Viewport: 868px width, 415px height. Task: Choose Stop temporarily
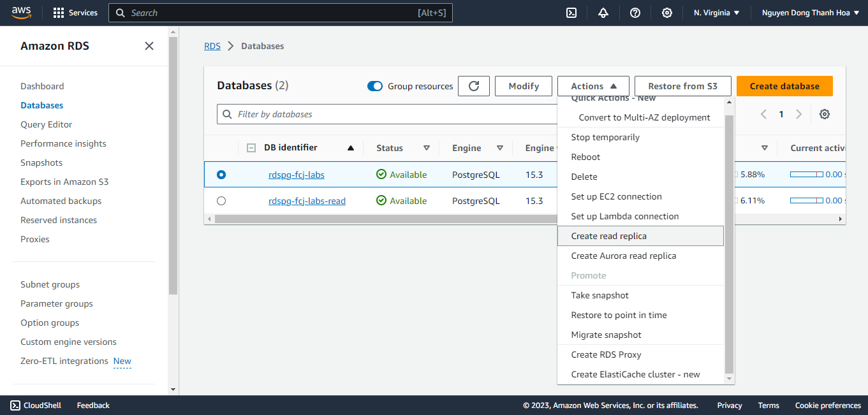[641, 137]
